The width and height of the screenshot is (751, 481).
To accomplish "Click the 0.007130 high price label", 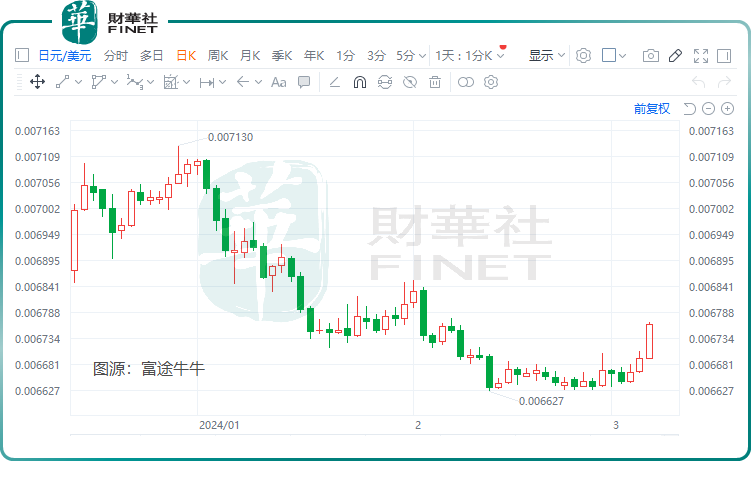I will pyautogui.click(x=230, y=137).
